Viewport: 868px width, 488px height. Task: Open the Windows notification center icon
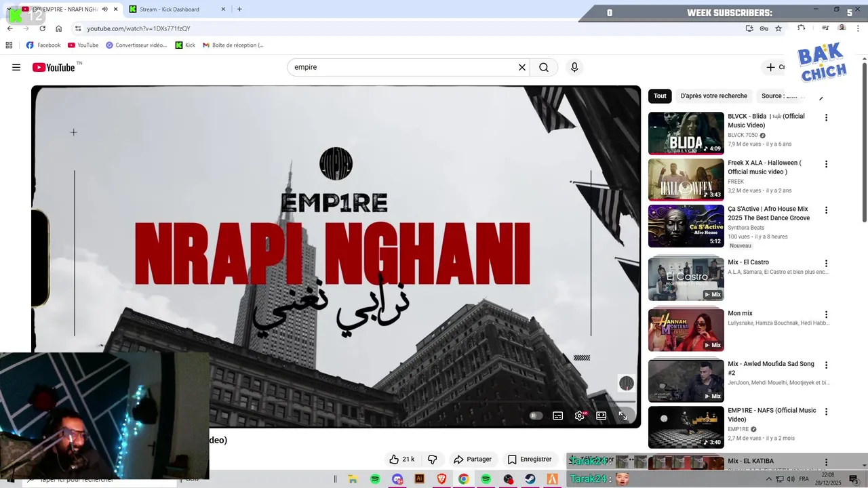click(x=854, y=479)
